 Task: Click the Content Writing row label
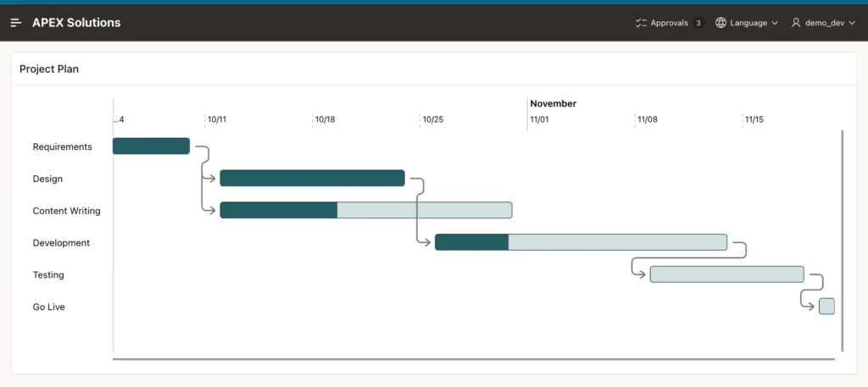[66, 211]
